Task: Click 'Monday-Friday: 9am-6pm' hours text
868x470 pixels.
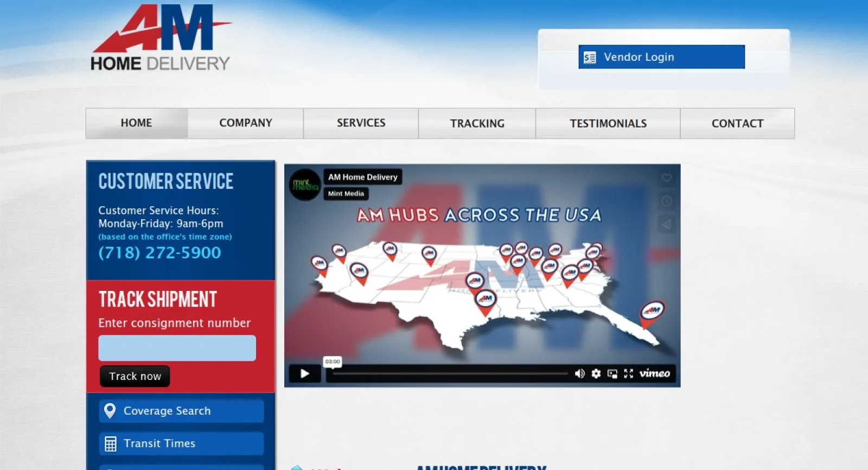Action: tap(161, 224)
